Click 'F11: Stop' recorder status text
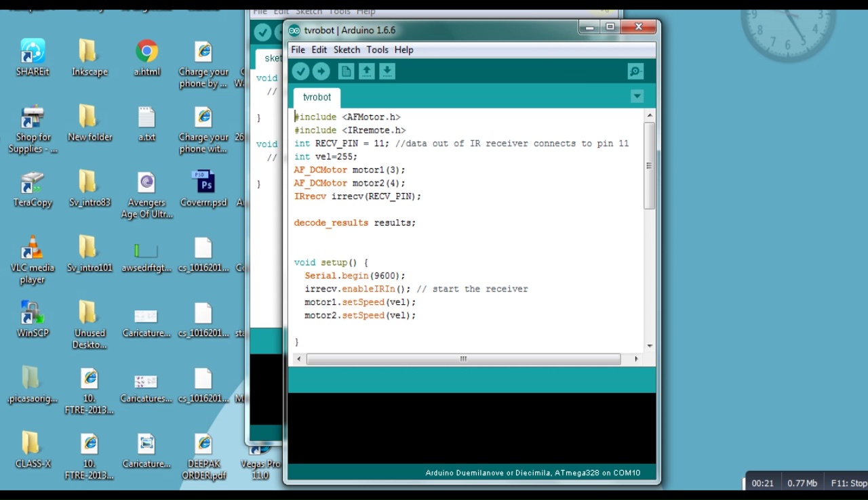Viewport: 868px width, 500px height. (848, 483)
